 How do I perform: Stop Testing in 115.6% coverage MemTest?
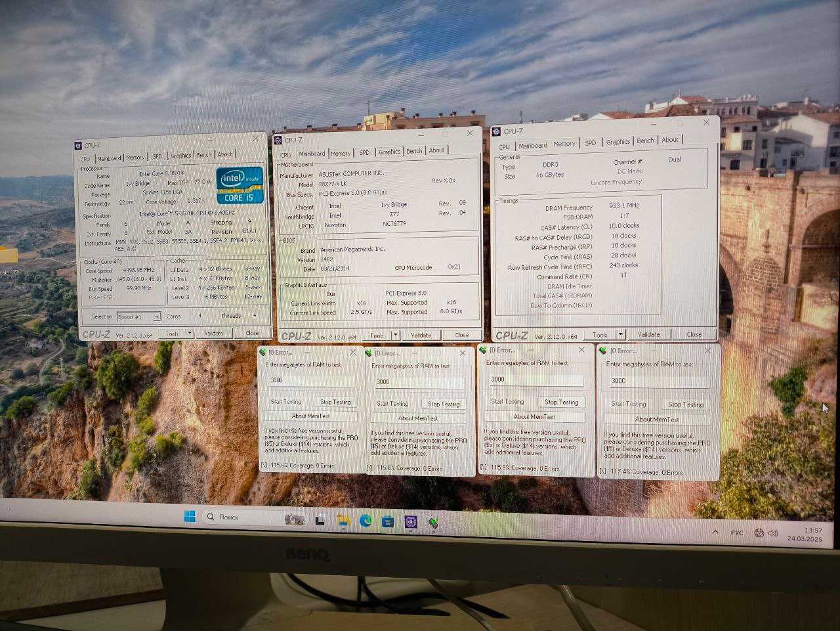point(335,402)
